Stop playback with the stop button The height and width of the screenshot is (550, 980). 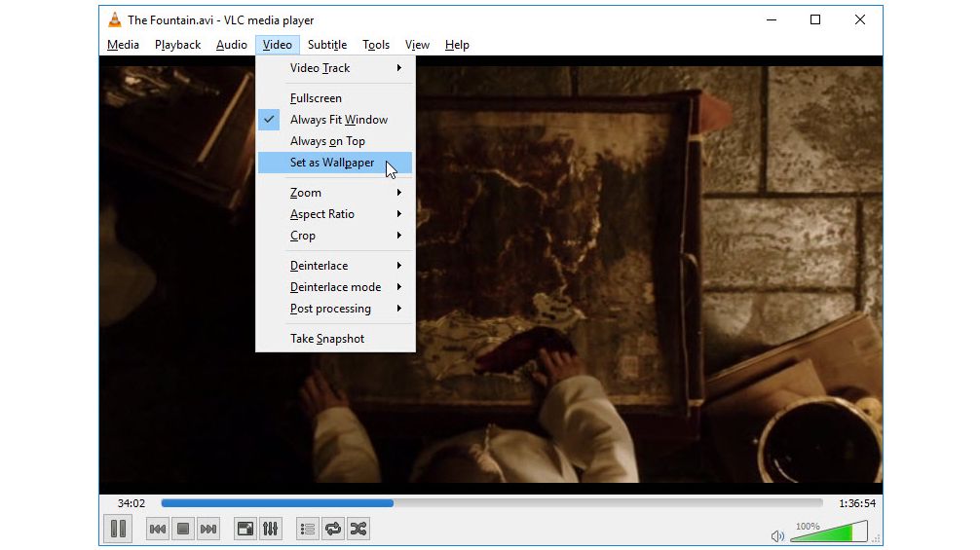point(183,530)
